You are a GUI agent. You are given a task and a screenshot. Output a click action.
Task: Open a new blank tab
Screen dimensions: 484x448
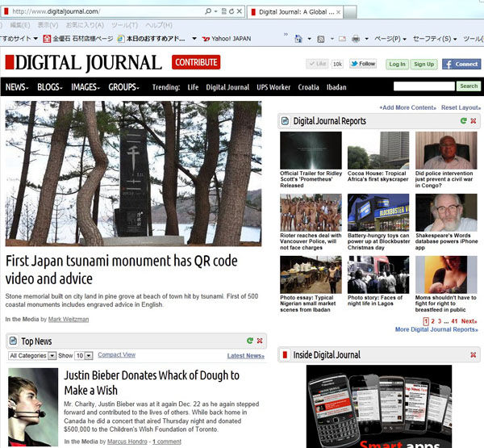(350, 12)
